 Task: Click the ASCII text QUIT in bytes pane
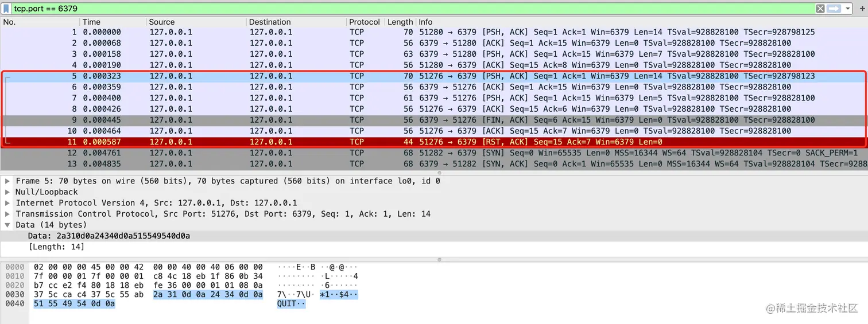pyautogui.click(x=286, y=304)
